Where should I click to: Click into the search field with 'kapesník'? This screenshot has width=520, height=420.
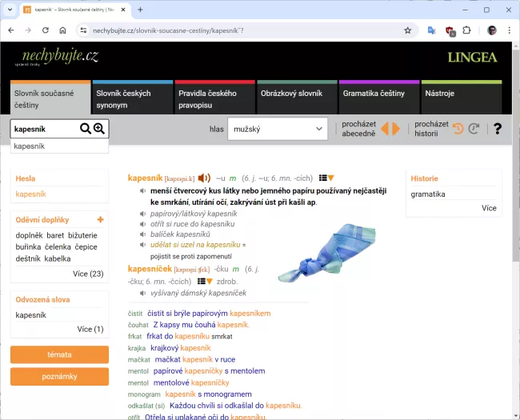(x=45, y=129)
